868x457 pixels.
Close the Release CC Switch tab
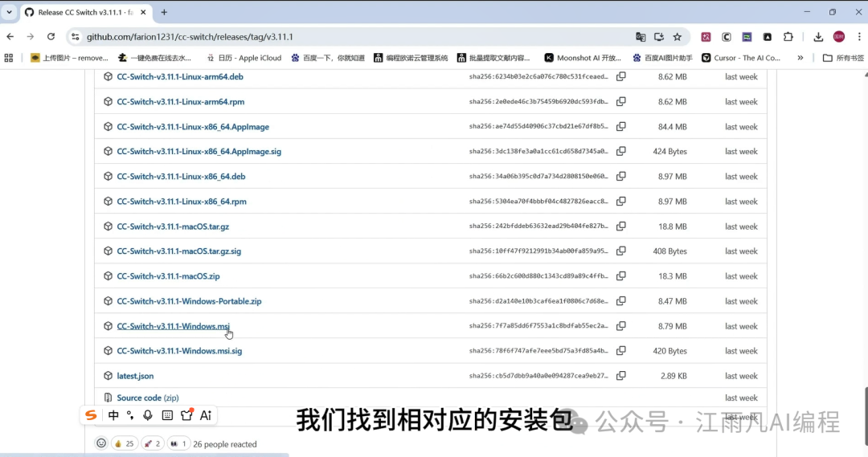[143, 12]
